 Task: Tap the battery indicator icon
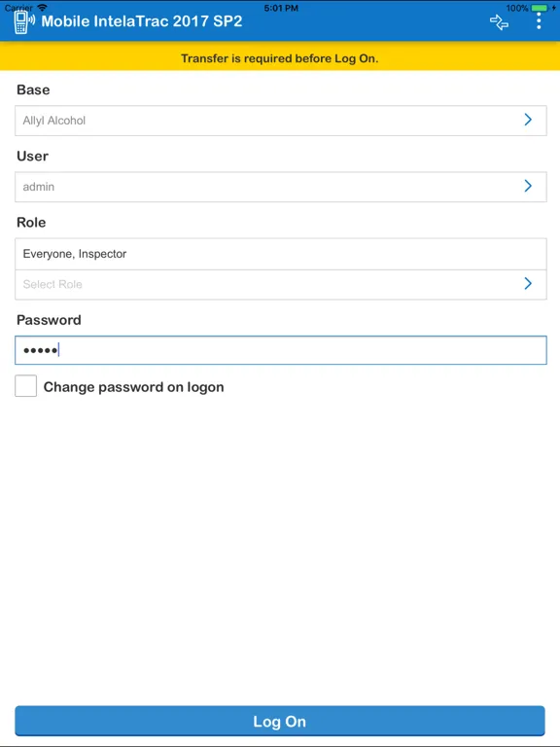(539, 8)
